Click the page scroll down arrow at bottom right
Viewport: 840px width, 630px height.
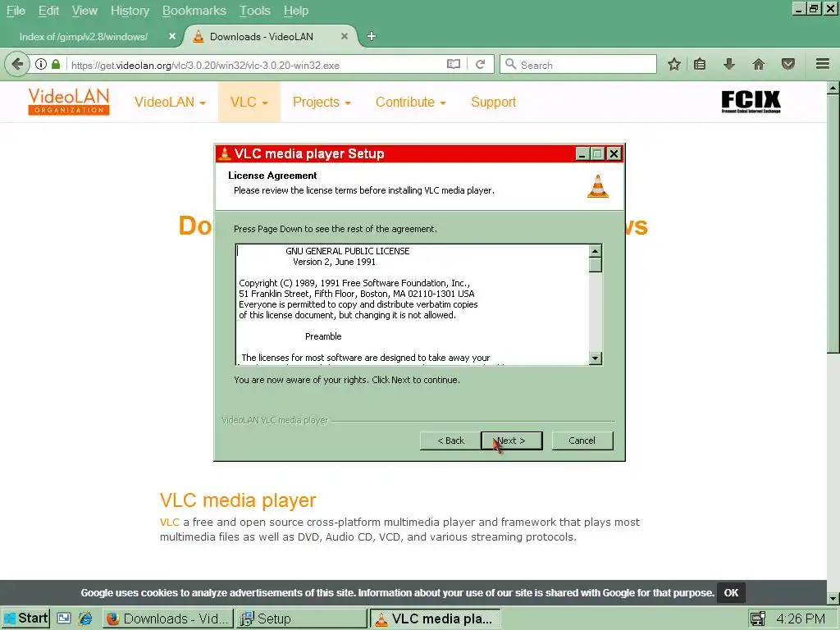pos(833,598)
